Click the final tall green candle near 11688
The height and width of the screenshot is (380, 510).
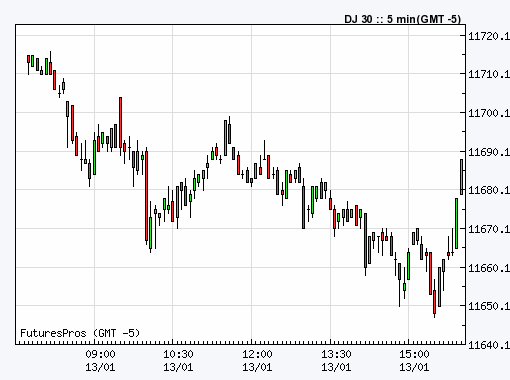[462, 177]
